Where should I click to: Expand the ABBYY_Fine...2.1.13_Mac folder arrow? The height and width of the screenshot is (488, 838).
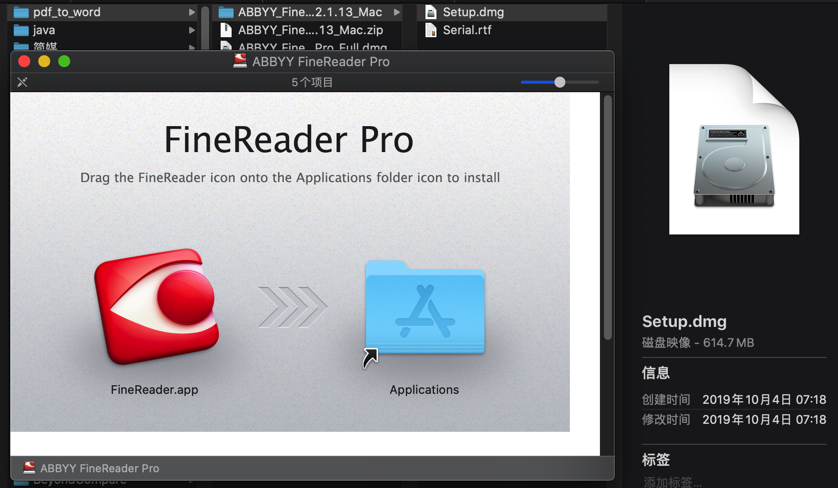point(397,12)
